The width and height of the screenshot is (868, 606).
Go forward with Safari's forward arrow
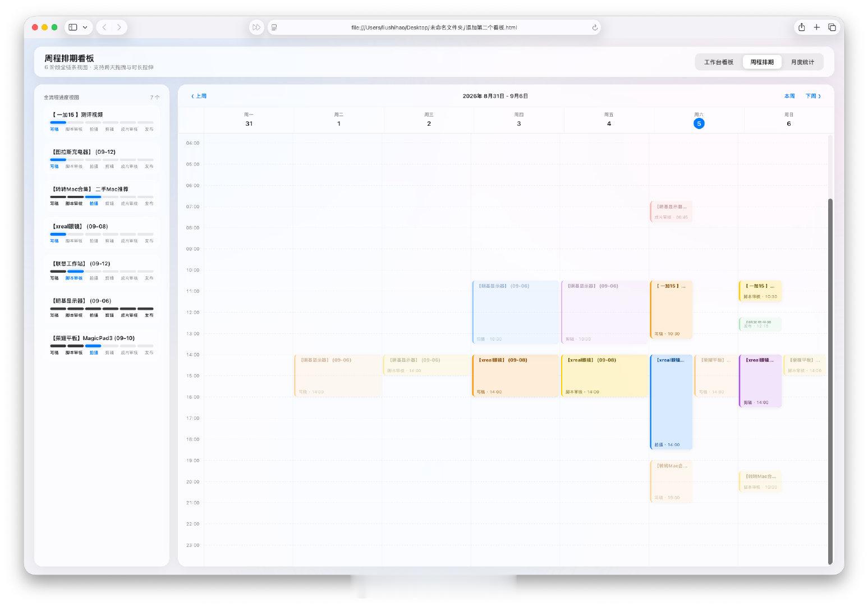[119, 27]
